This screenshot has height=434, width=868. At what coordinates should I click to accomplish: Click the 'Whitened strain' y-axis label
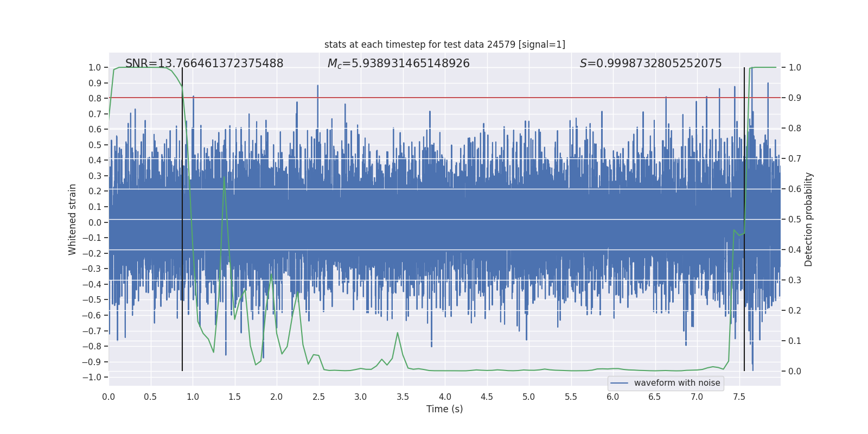pyautogui.click(x=72, y=219)
